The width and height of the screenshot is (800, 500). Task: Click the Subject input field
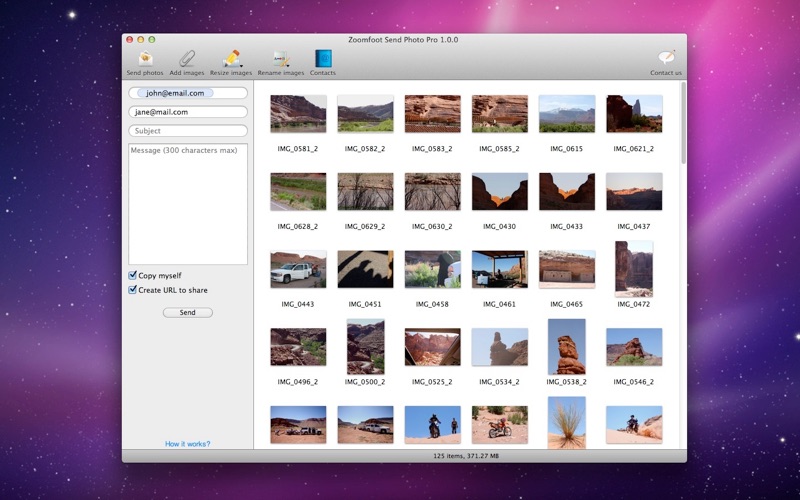pyautogui.click(x=188, y=131)
